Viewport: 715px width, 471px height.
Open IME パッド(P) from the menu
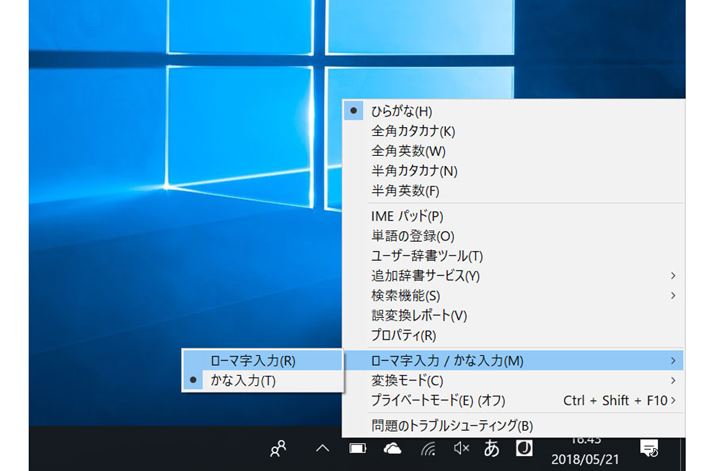[406, 215]
